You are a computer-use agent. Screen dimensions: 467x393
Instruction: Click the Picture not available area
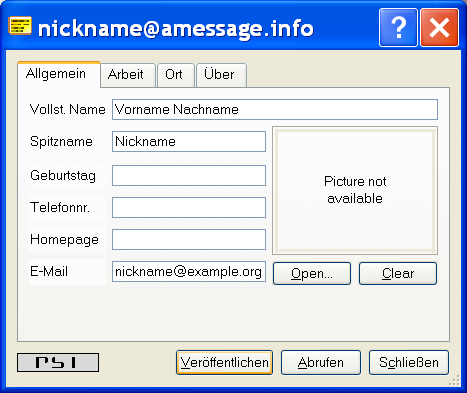355,190
